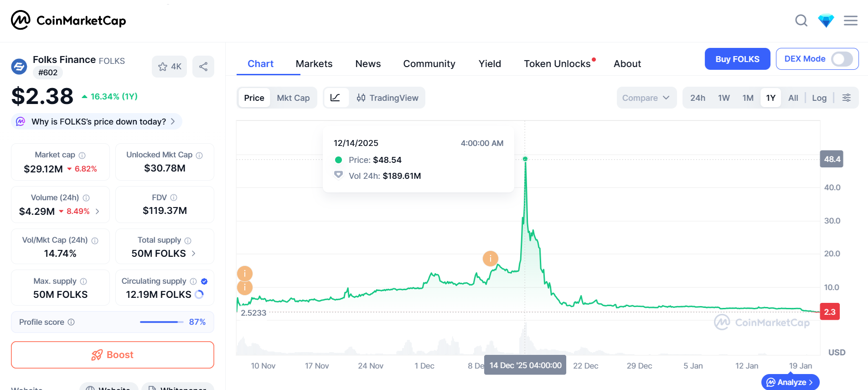Click the Profile score progress bar
The height and width of the screenshot is (390, 868).
pyautogui.click(x=159, y=322)
